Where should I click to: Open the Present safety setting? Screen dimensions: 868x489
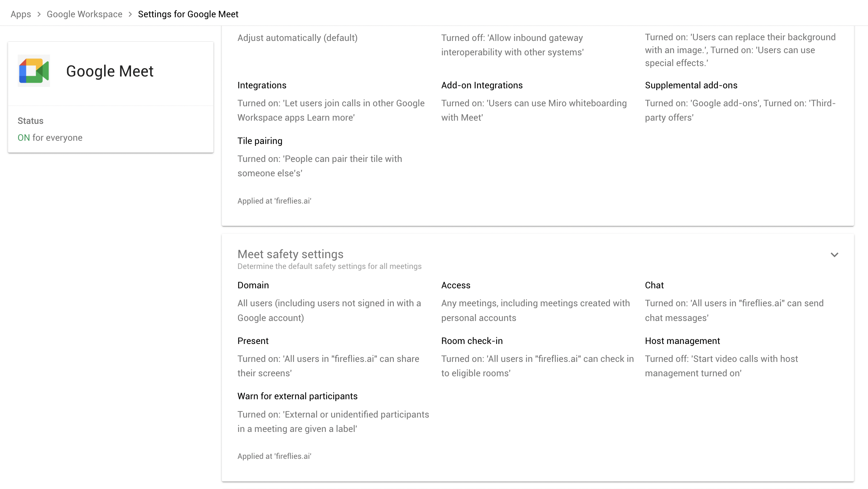pos(253,340)
